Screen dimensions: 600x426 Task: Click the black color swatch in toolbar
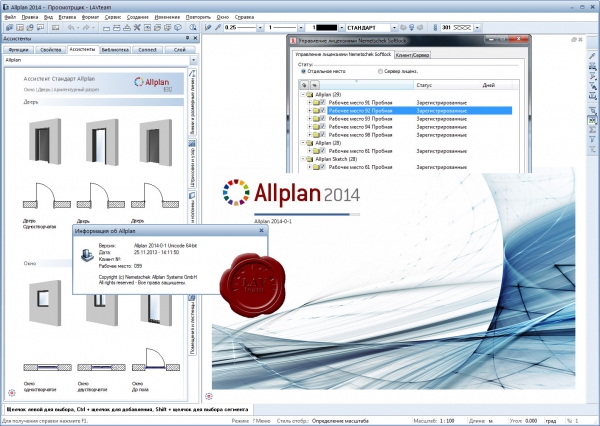(327, 28)
